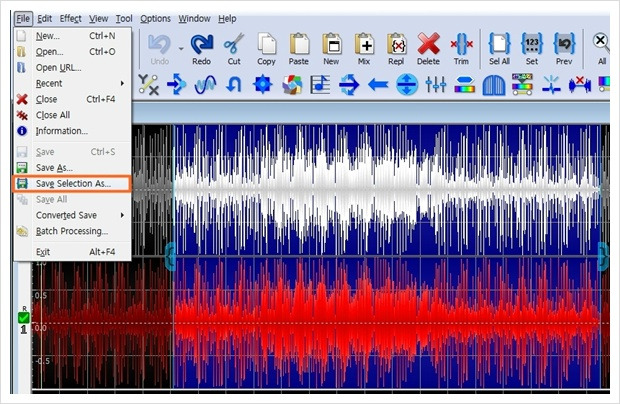Open the Information... menu entry
620x404 pixels.
pyautogui.click(x=72, y=131)
